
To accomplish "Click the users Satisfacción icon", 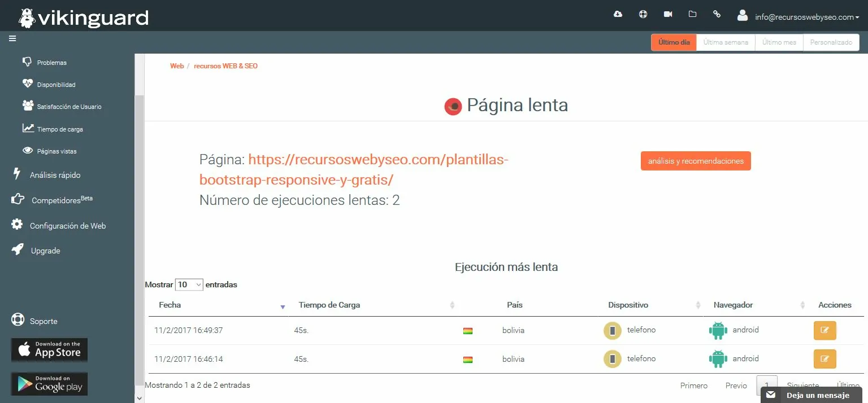I will click(28, 106).
